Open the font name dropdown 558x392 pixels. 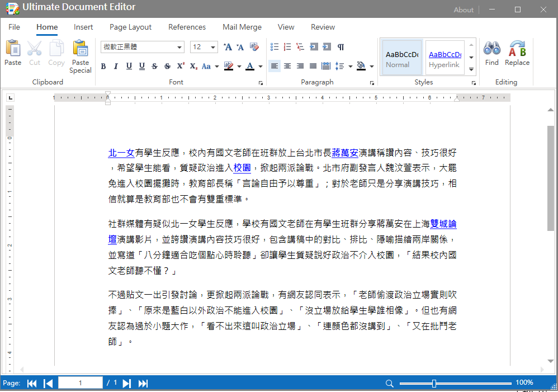pos(179,47)
